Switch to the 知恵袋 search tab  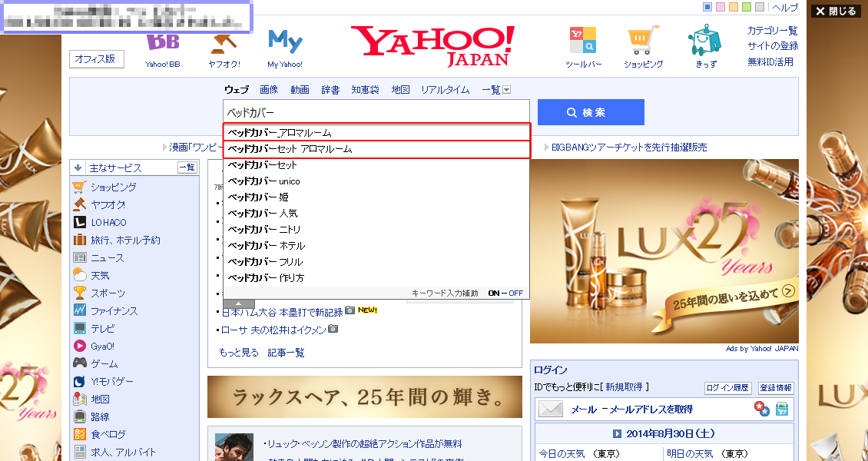tap(366, 90)
